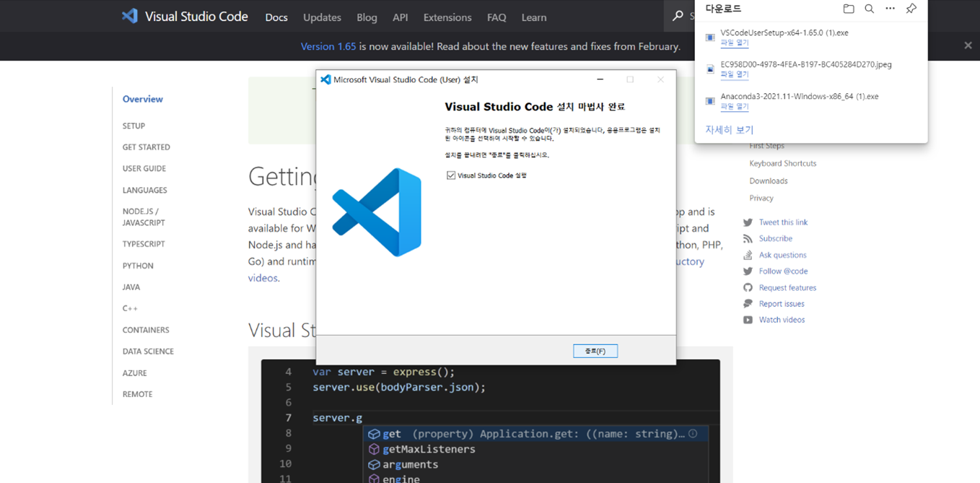Screen dimensions: 980x483
Task: Click the 종료(F) finish button
Action: (x=595, y=351)
